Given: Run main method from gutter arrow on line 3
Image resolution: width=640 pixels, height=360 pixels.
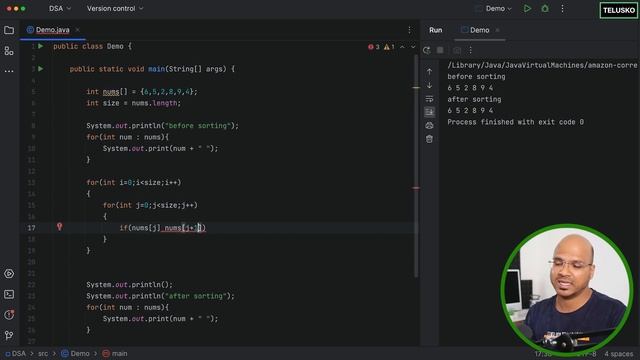Looking at the screenshot, I should coord(41,69).
